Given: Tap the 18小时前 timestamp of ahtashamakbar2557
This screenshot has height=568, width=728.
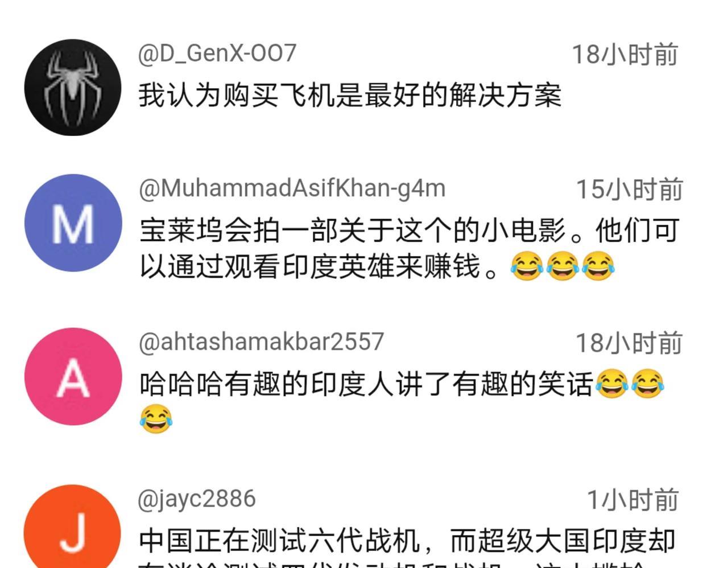Looking at the screenshot, I should [x=629, y=343].
